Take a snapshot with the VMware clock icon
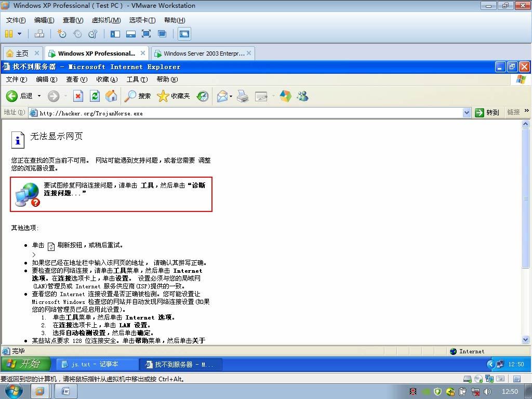 [61, 34]
